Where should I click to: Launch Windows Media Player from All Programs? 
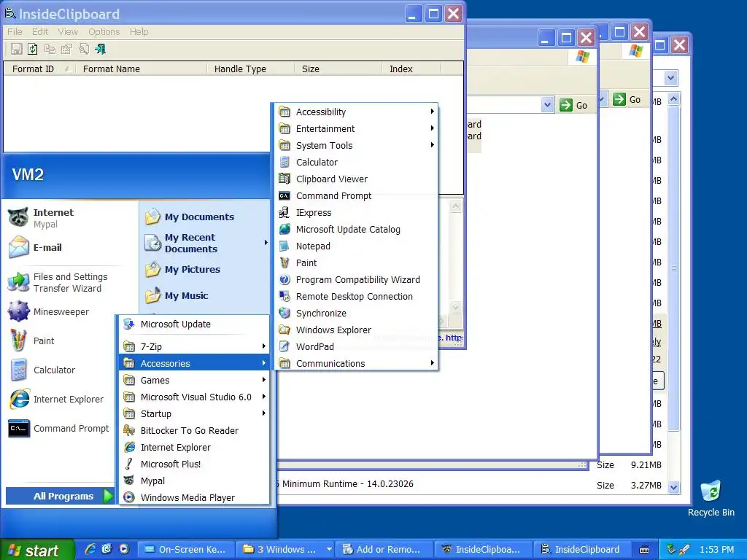[x=194, y=497]
